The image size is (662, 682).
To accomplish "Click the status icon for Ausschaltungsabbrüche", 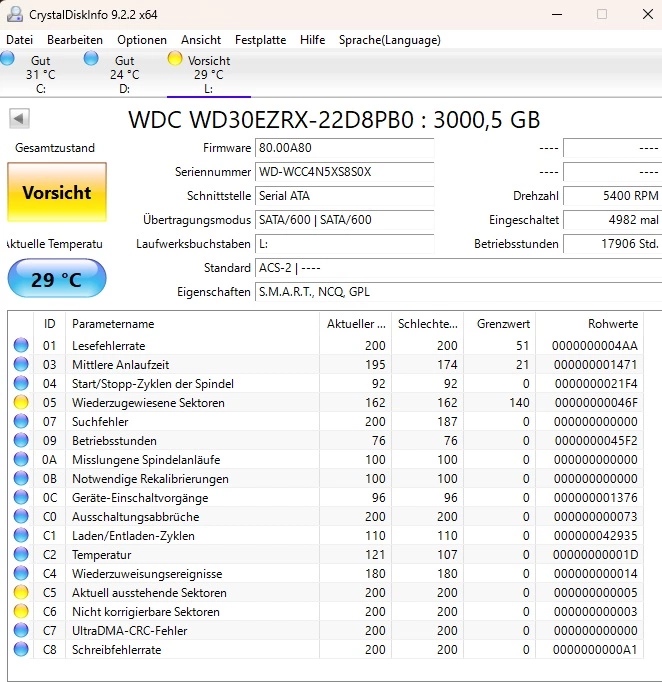I will click(x=21, y=516).
